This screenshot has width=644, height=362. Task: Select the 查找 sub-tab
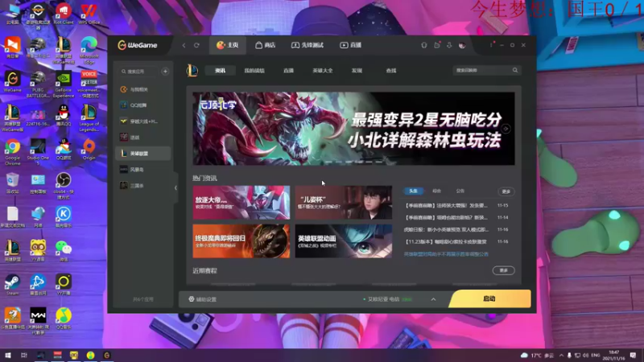(x=391, y=71)
